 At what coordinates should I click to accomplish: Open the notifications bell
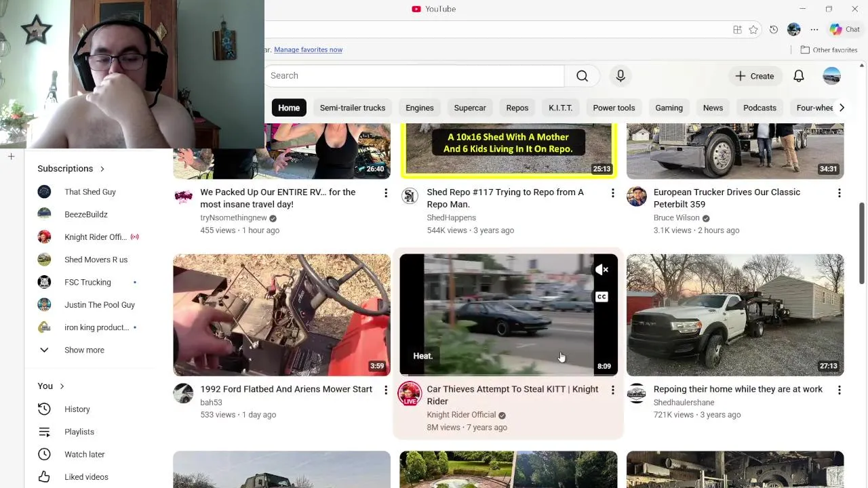pyautogui.click(x=799, y=76)
